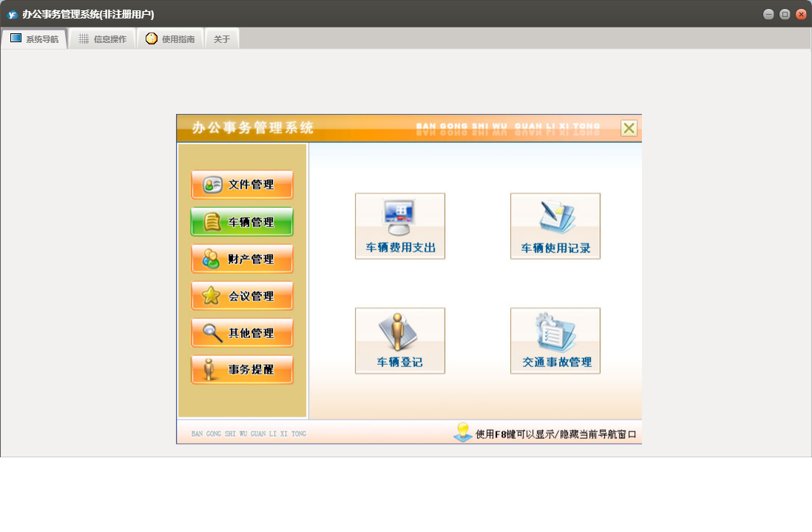Close the navigation panel with X
This screenshot has height=532, width=812.
[x=629, y=128]
